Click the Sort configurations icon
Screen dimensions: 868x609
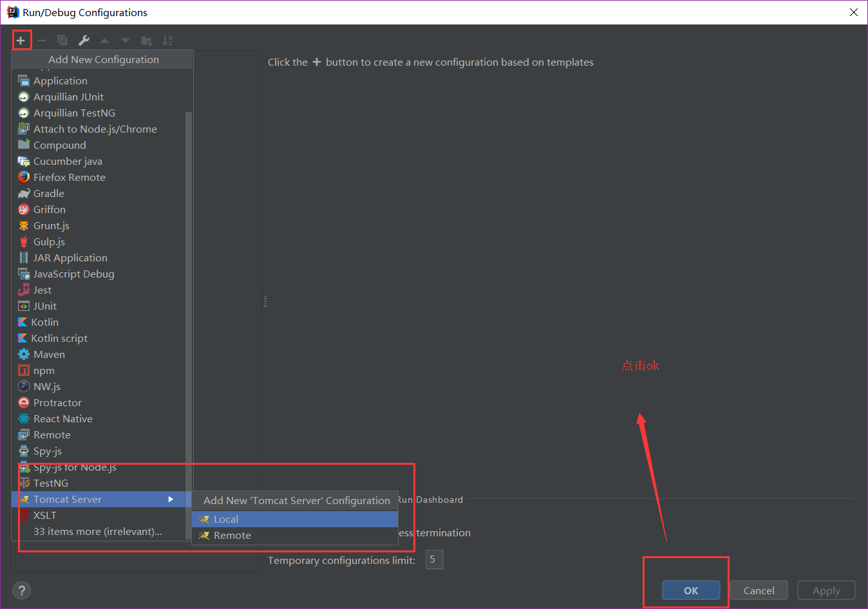(167, 41)
